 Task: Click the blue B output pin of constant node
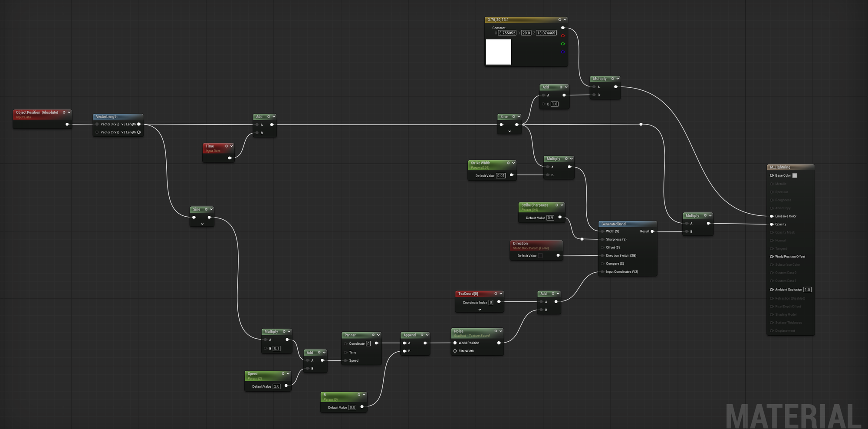563,52
